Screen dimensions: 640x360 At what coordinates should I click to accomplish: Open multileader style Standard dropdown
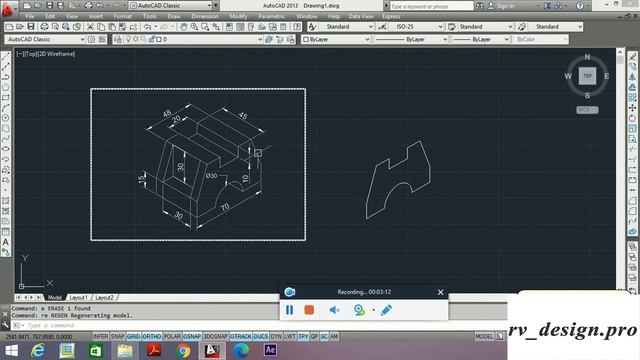[556, 27]
